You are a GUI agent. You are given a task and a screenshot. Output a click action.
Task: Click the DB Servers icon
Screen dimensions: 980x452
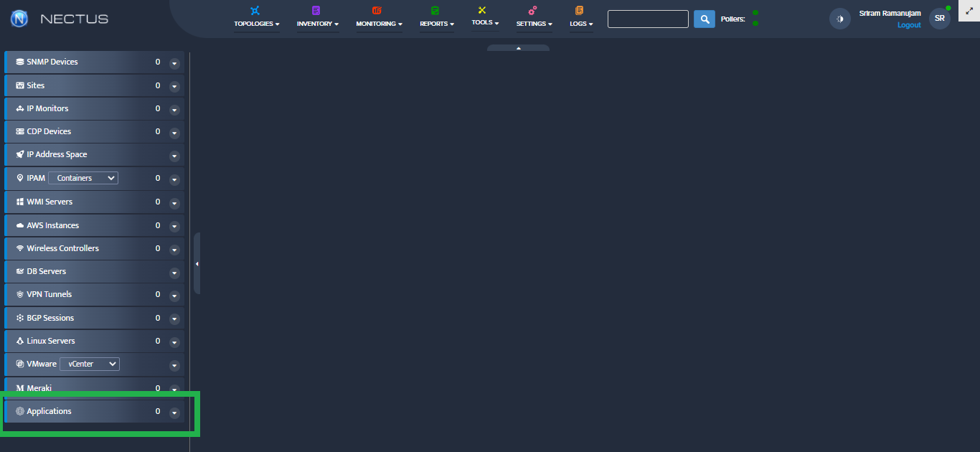tap(20, 271)
